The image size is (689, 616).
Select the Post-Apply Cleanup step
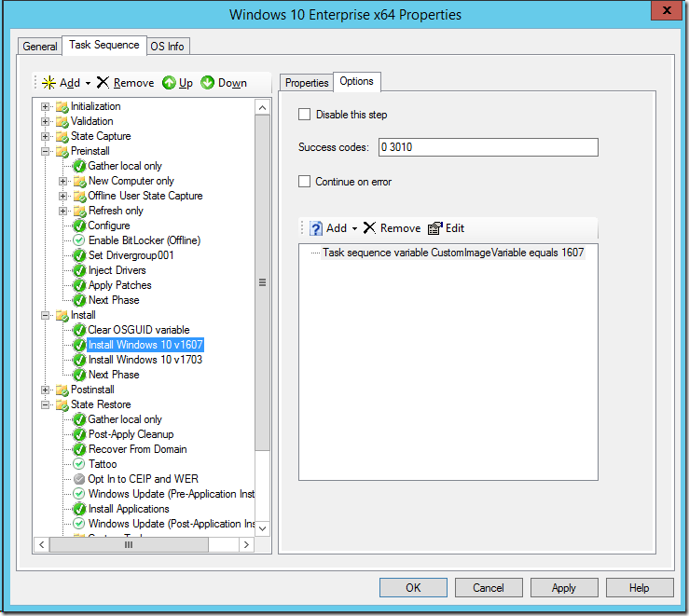(x=131, y=434)
